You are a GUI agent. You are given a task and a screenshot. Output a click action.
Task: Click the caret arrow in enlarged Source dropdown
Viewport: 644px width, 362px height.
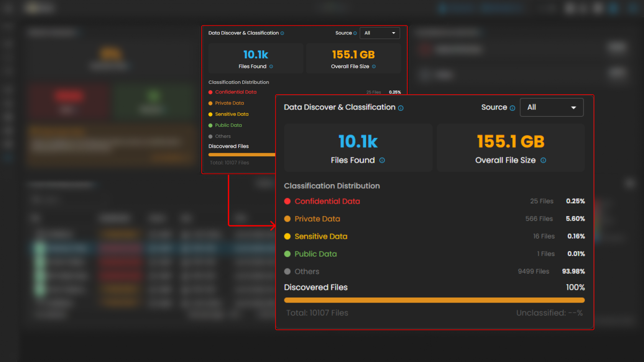tap(573, 108)
